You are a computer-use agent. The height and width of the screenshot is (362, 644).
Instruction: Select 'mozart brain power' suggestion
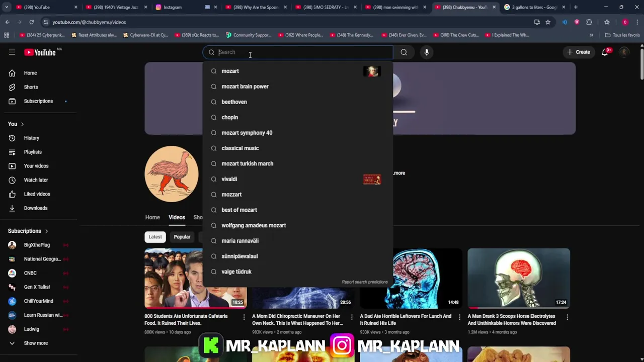(297, 86)
